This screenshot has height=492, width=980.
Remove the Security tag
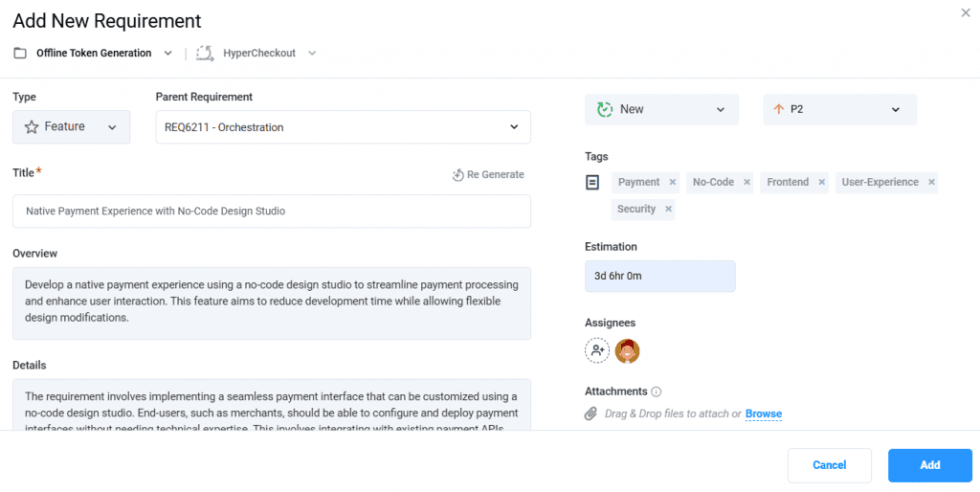pos(668,209)
